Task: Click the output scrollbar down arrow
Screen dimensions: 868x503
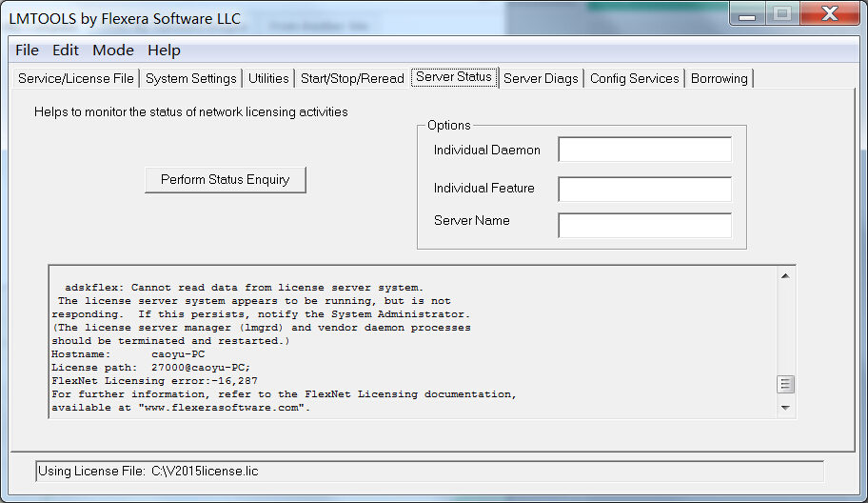Action: tap(785, 409)
